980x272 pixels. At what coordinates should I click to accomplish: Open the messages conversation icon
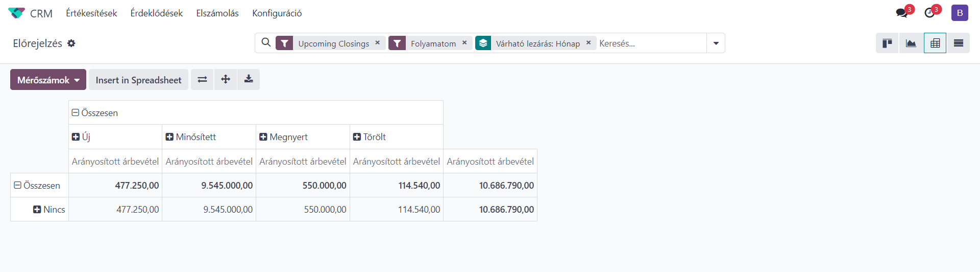(902, 13)
